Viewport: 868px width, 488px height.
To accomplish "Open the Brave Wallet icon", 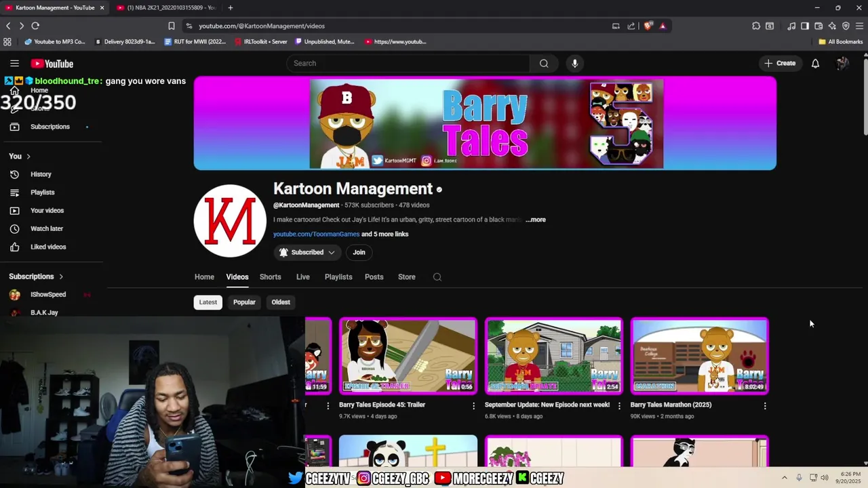I will [818, 26].
